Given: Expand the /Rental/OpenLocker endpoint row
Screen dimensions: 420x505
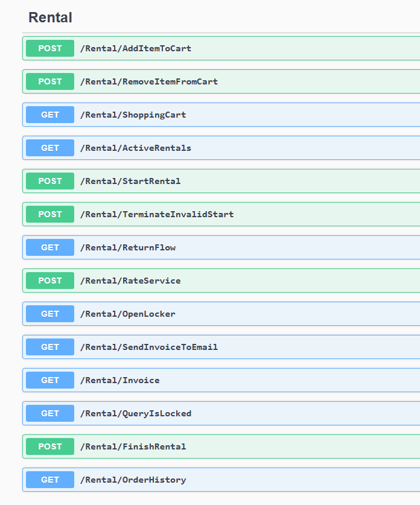Looking at the screenshot, I should coord(128,314).
